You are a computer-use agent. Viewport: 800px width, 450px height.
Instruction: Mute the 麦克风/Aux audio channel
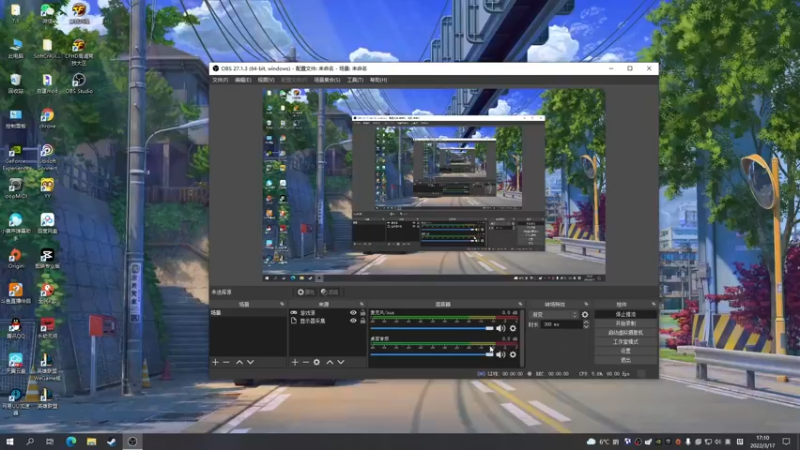tap(501, 329)
